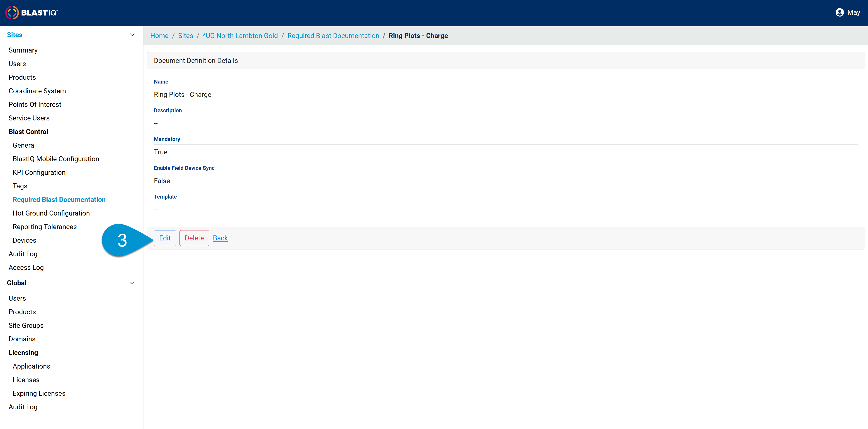Follow the Back link
The image size is (868, 429).
pyautogui.click(x=220, y=238)
